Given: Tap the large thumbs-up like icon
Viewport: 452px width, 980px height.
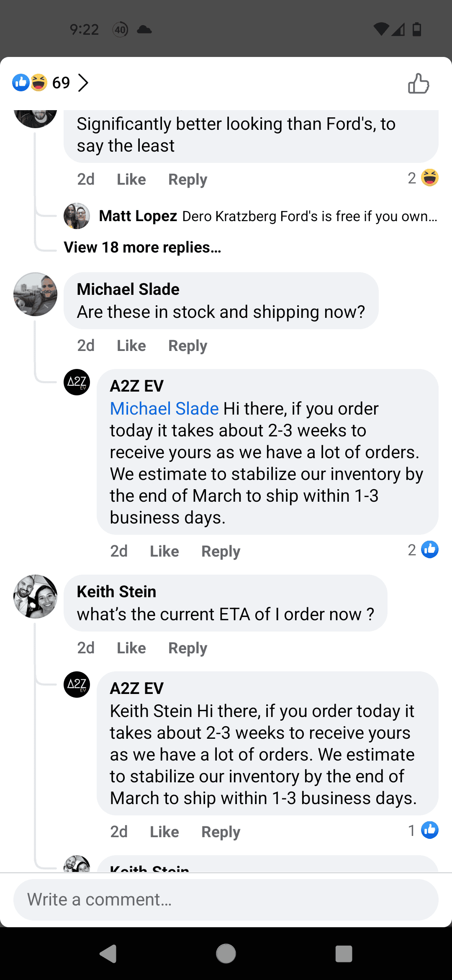Looking at the screenshot, I should 418,84.
